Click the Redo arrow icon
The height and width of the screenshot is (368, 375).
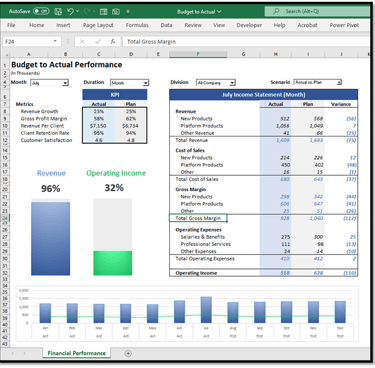(x=87, y=11)
